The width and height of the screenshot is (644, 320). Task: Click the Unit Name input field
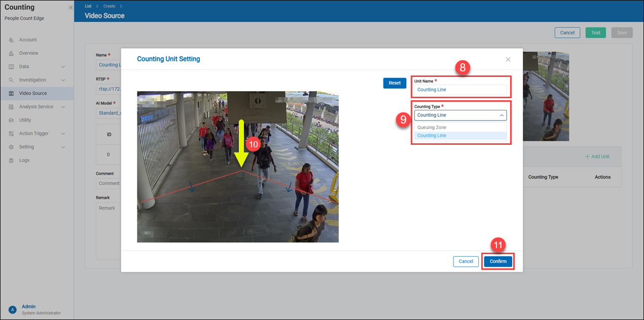coord(460,90)
